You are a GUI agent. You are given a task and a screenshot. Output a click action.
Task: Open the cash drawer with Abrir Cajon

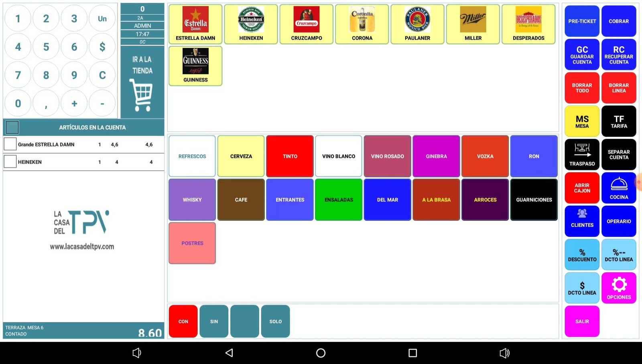(582, 188)
